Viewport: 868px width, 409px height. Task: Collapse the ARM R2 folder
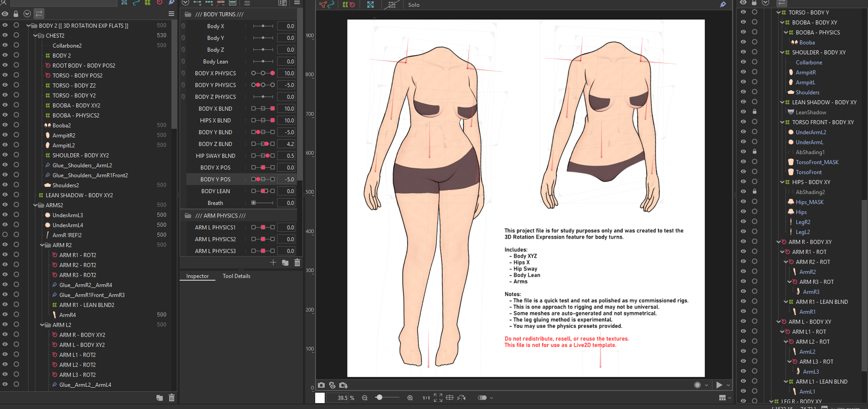(42, 245)
